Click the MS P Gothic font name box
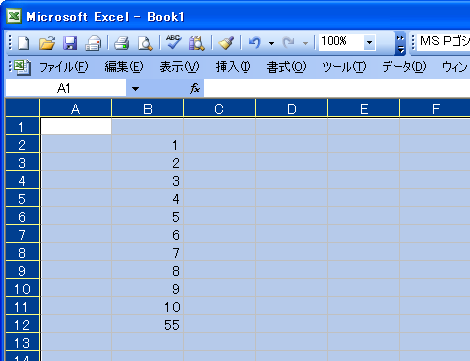This screenshot has width=470, height=361. 443,42
